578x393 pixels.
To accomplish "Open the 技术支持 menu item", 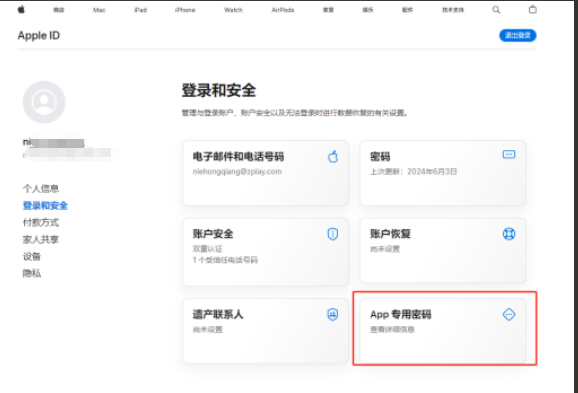I will (453, 10).
